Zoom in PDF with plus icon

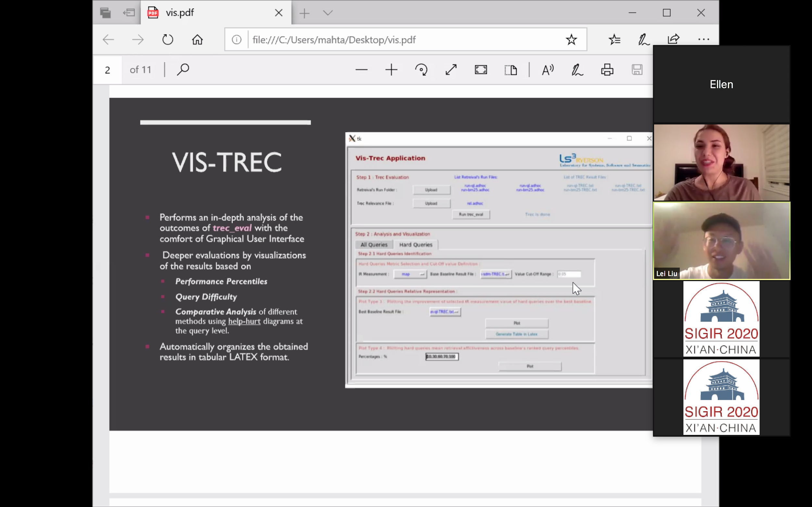391,70
